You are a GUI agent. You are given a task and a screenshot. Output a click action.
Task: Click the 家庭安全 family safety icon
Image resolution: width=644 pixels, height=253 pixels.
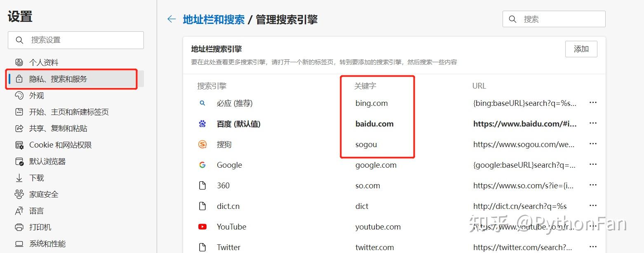pyautogui.click(x=19, y=194)
